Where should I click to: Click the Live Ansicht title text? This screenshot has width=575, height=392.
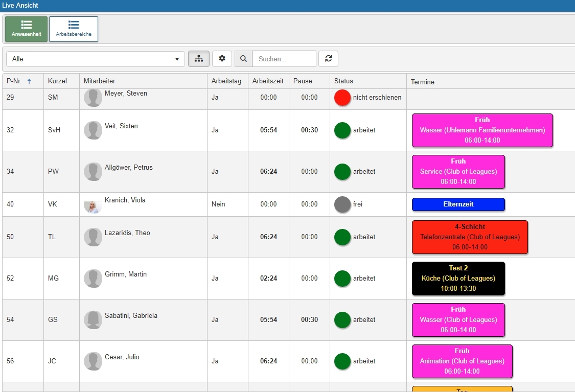(20, 6)
